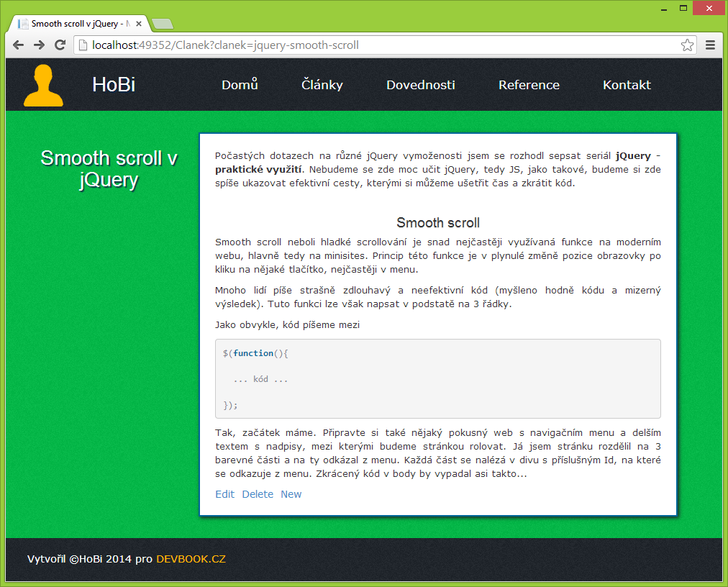This screenshot has height=587, width=728.
Task: Click the favicon on the browser tab
Action: click(x=24, y=22)
